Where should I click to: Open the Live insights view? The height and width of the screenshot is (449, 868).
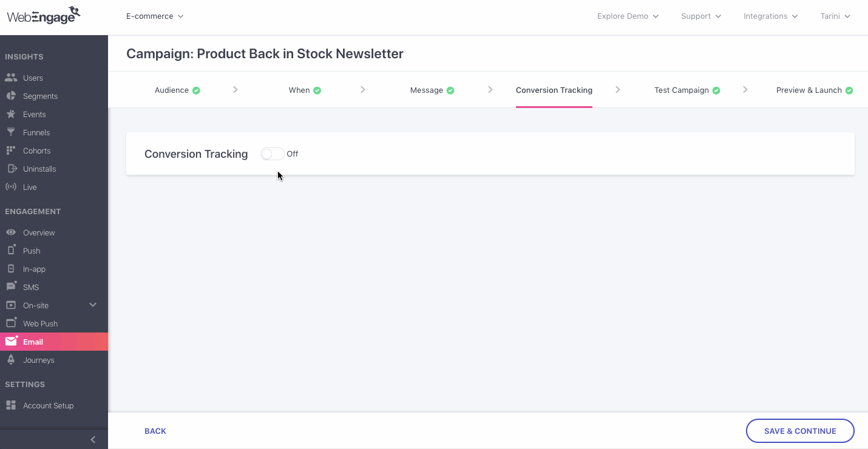[28, 187]
